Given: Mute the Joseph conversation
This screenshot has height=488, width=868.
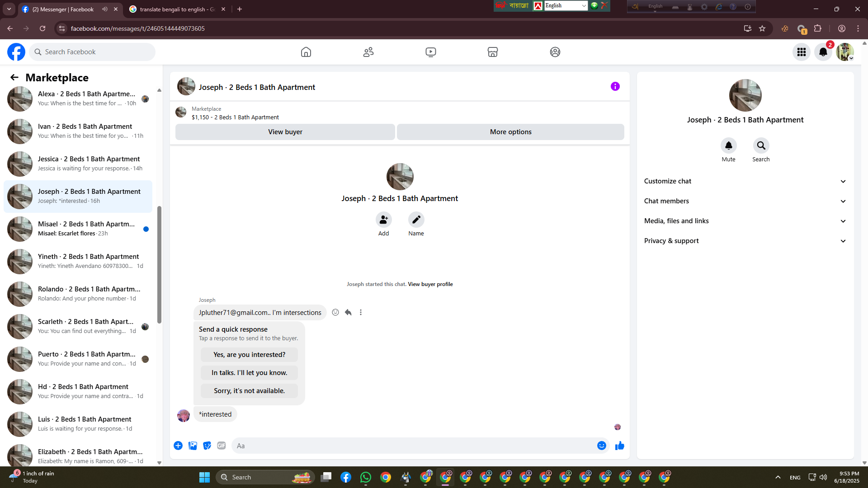Looking at the screenshot, I should point(729,145).
